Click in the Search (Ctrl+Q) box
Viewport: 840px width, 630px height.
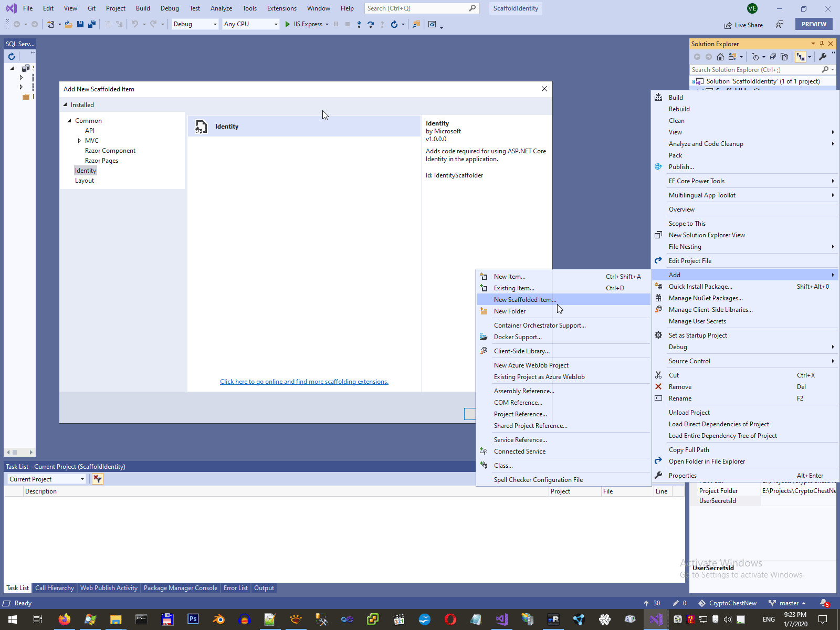[x=422, y=8]
